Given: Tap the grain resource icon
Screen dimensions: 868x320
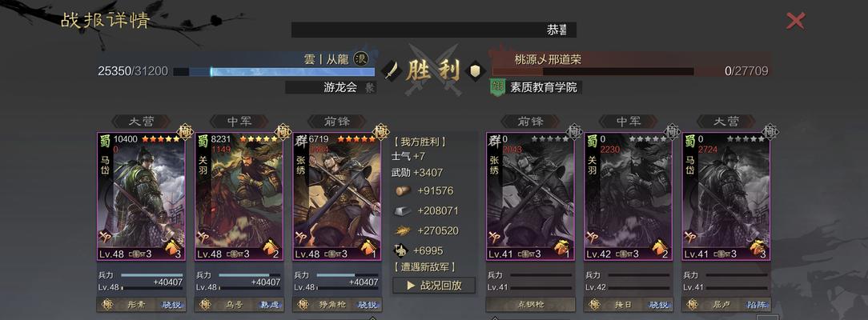Looking at the screenshot, I should click(403, 230).
